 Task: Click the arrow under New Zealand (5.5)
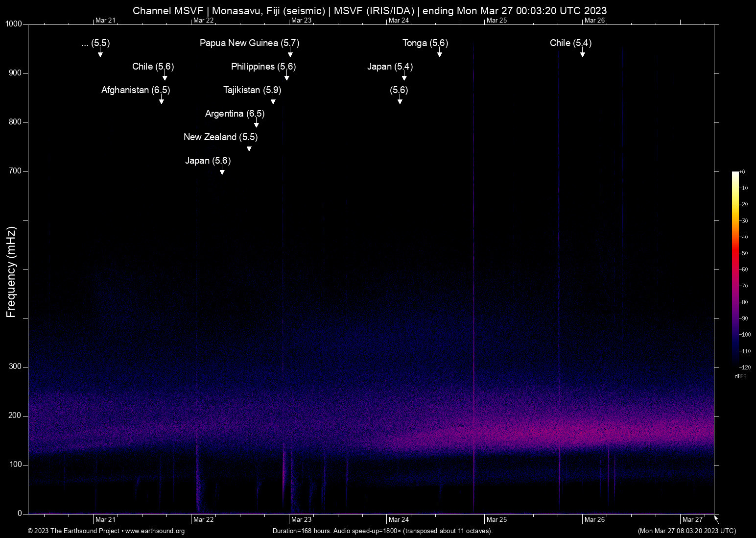click(x=249, y=147)
